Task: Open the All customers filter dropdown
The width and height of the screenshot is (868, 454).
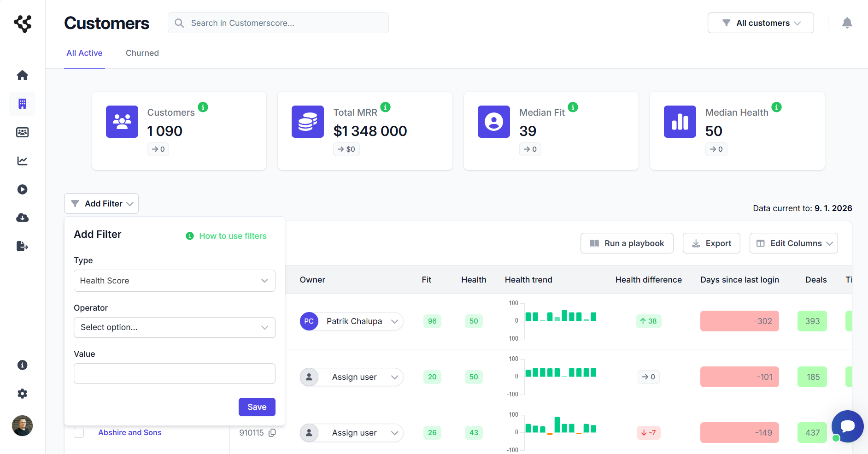Action: coord(761,23)
